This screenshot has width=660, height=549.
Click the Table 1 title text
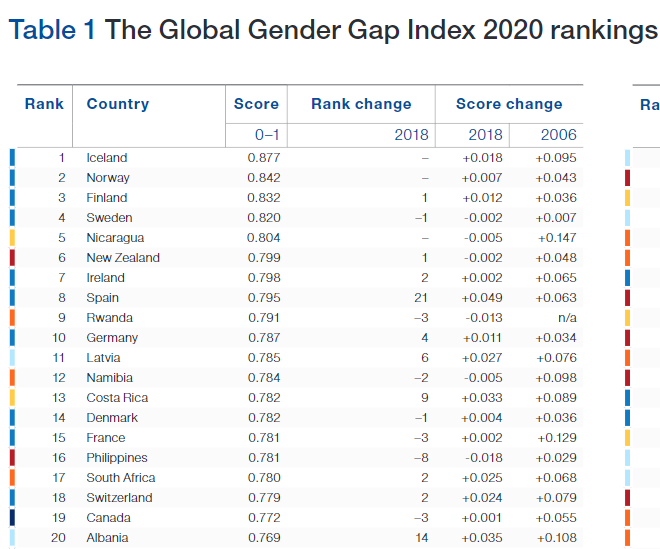click(x=332, y=30)
